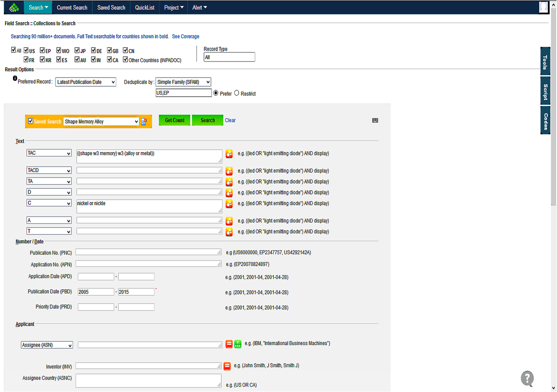Open the vertical Tools side tab
557x392 pixels.
545,62
